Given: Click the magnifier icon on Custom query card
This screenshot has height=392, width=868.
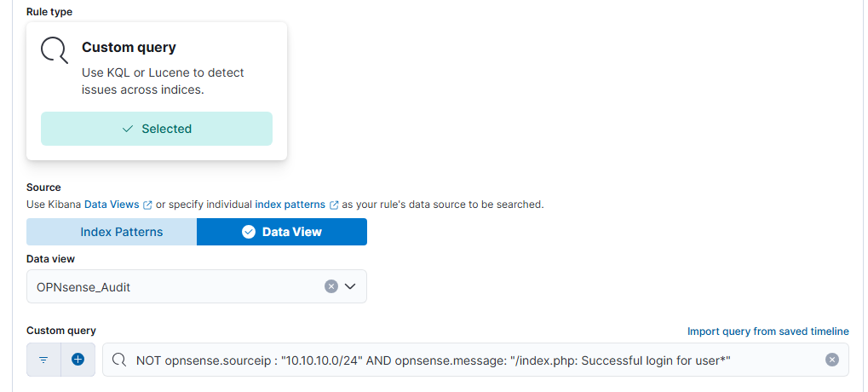Looking at the screenshot, I should (x=54, y=50).
